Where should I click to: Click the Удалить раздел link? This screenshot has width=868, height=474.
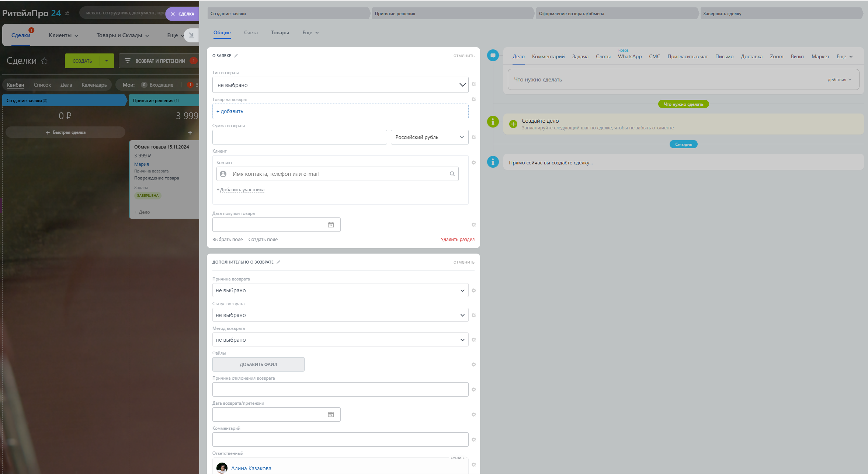[x=457, y=240]
